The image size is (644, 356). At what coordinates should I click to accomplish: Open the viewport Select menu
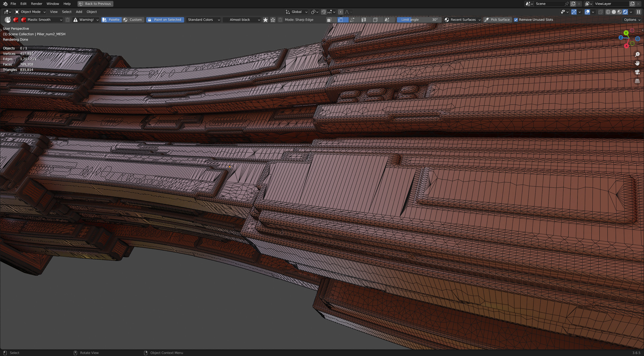67,12
